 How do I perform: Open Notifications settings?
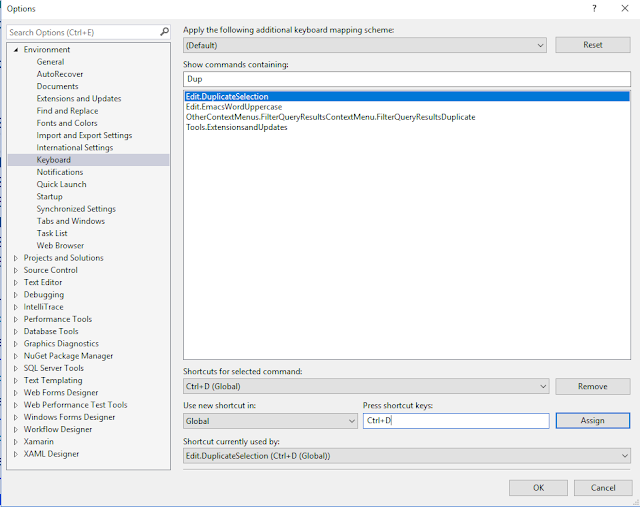(x=60, y=172)
